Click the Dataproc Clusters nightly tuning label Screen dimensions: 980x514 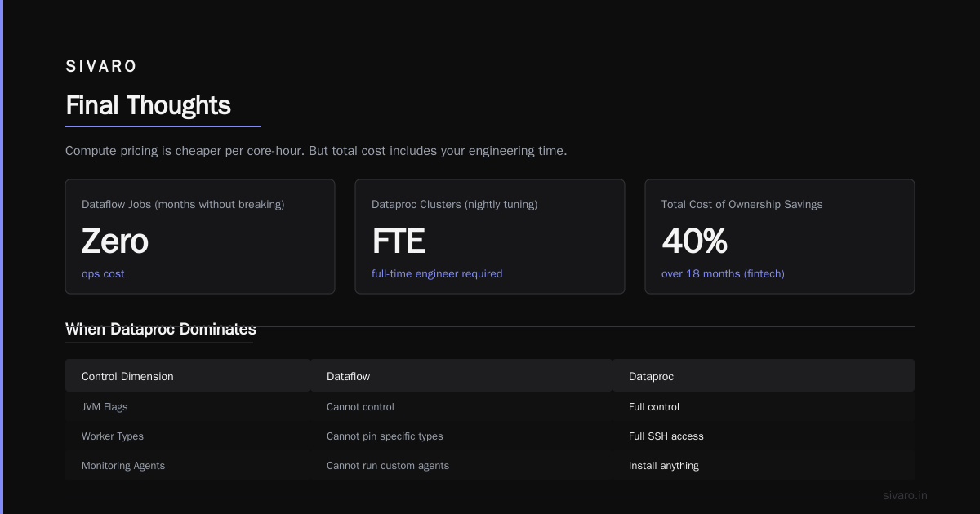click(x=454, y=205)
